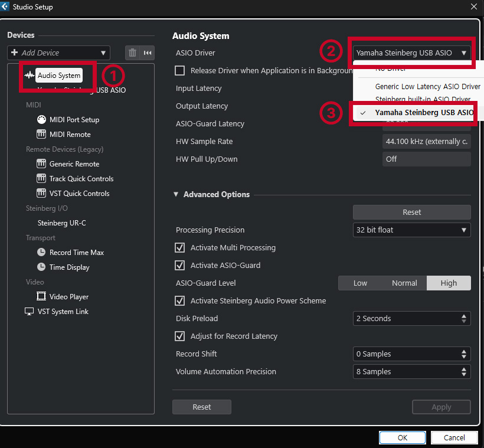Click the MIDI Port Setup palette icon
484x448 pixels.
[41, 119]
